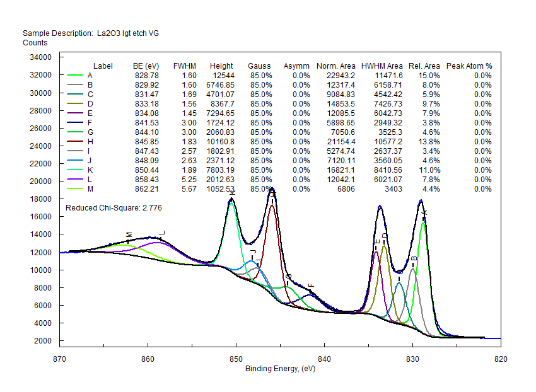Pick the purple legend line for peak E
The height and width of the screenshot is (392, 536).
(x=76, y=113)
